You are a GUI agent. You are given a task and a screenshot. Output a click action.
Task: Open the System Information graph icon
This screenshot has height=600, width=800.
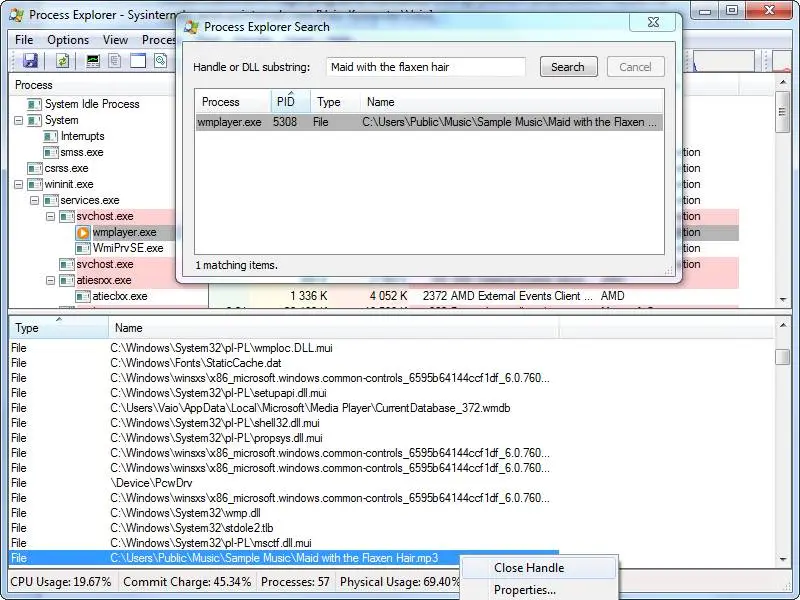click(92, 61)
